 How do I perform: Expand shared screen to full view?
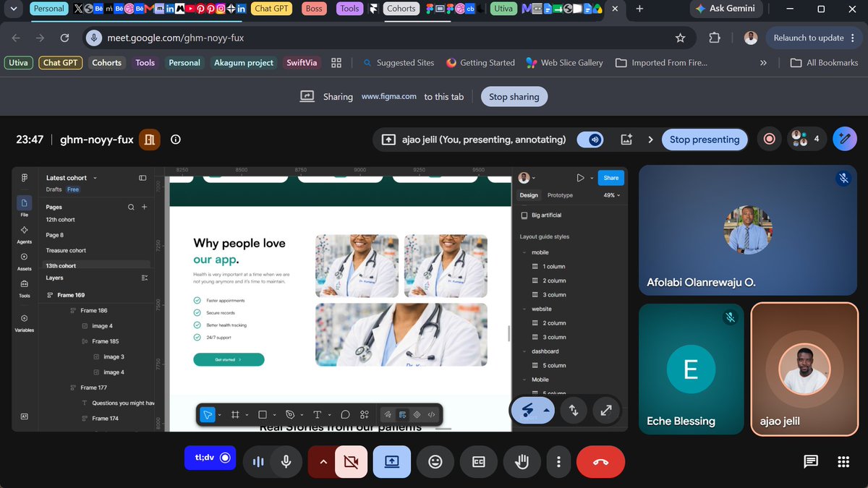(606, 410)
